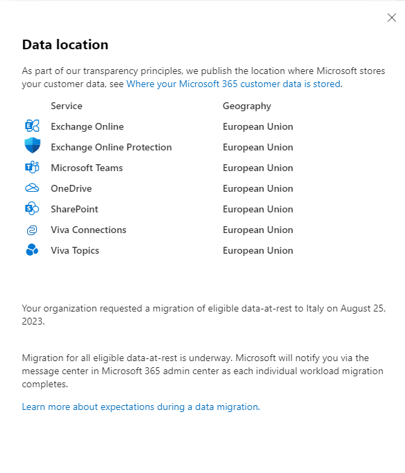Click European Union geography for Viva Connections
405x473 pixels.
click(258, 230)
